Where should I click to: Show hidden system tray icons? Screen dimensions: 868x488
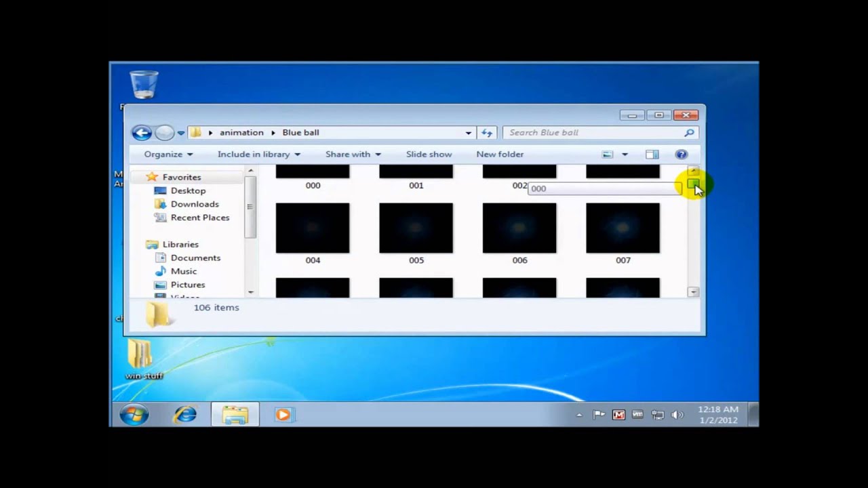point(579,415)
